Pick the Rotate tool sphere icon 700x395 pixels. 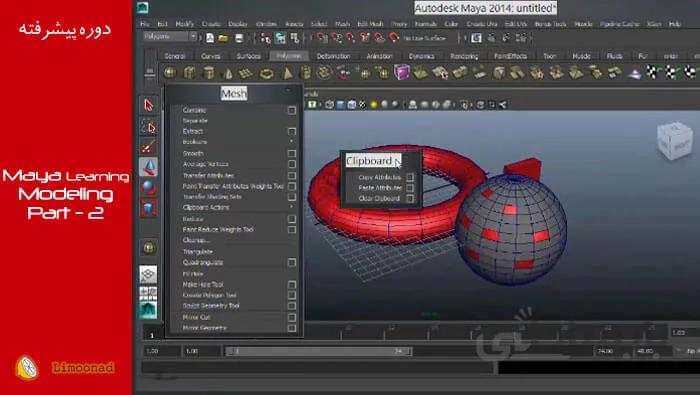pos(149,187)
